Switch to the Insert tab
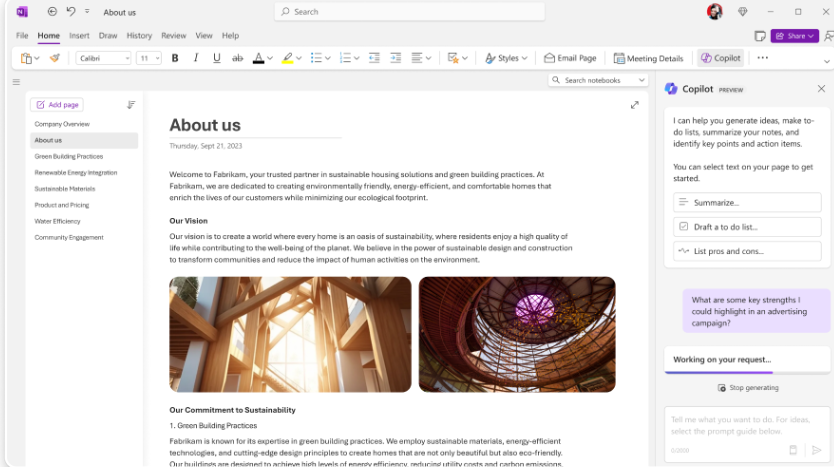This screenshot has width=834, height=467. point(79,36)
